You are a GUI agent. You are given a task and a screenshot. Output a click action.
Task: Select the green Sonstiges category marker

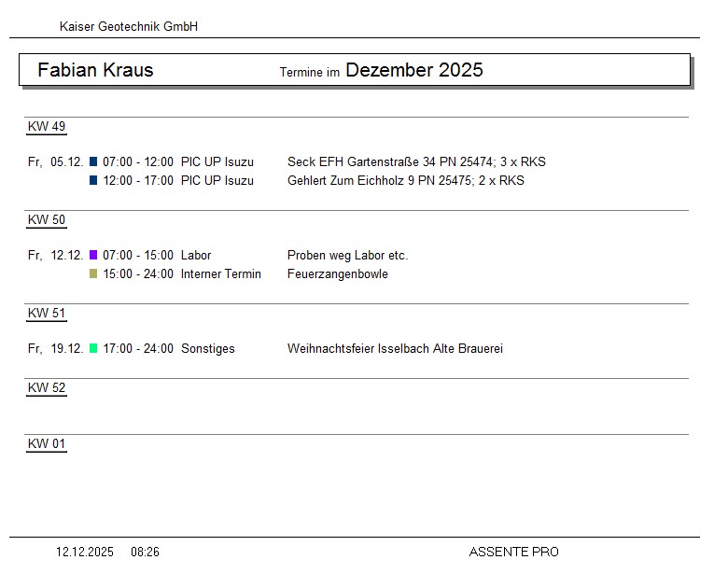[93, 348]
